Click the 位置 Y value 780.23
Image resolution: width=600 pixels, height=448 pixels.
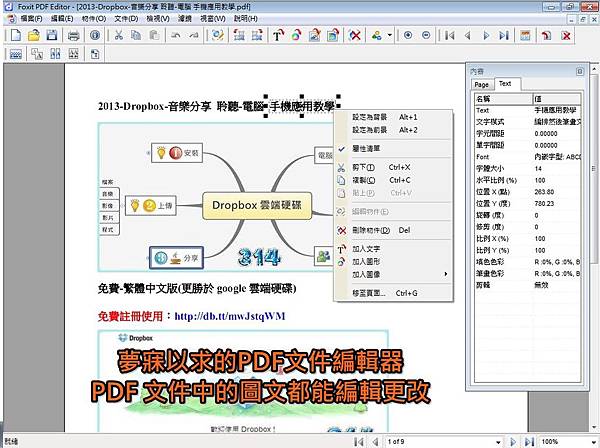click(x=544, y=204)
